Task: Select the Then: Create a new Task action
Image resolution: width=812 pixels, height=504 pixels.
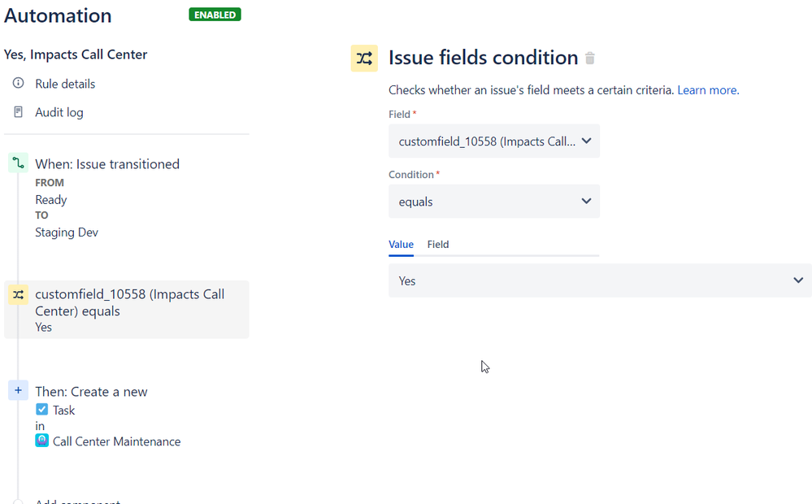Action: point(92,391)
